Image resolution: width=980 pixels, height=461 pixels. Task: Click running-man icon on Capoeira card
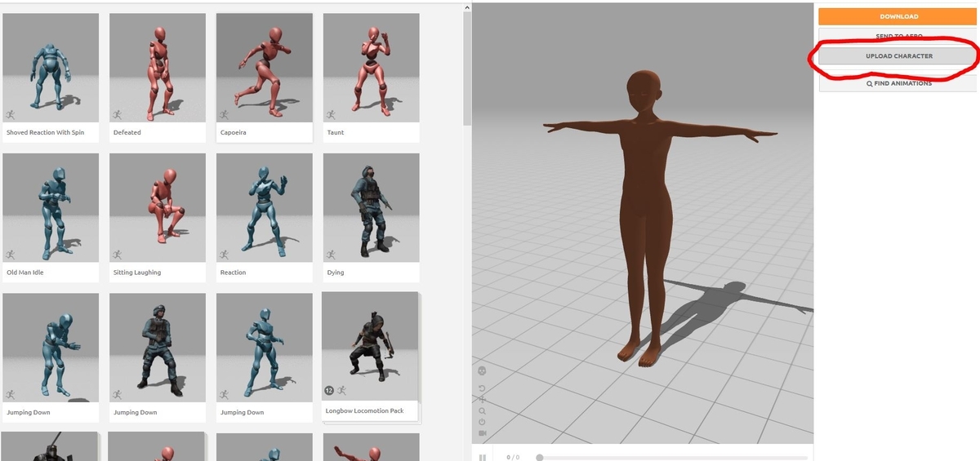224,115
